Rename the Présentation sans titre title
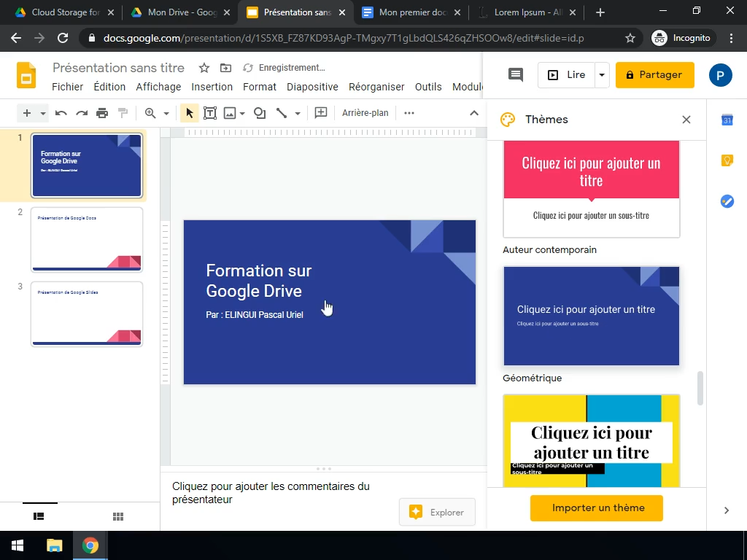This screenshot has width=747, height=560. pos(118,68)
